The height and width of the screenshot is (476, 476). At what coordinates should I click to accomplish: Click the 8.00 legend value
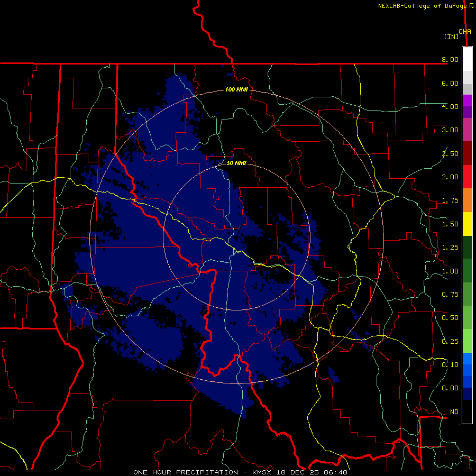450,59
